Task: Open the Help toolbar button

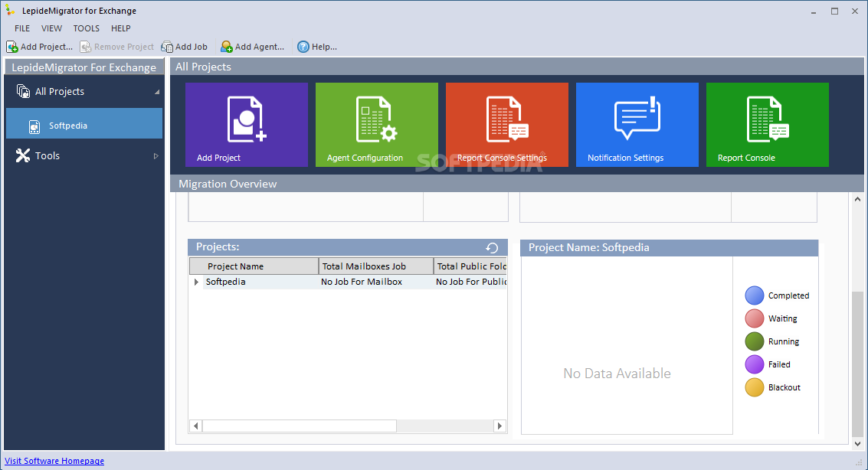Action: pyautogui.click(x=317, y=47)
